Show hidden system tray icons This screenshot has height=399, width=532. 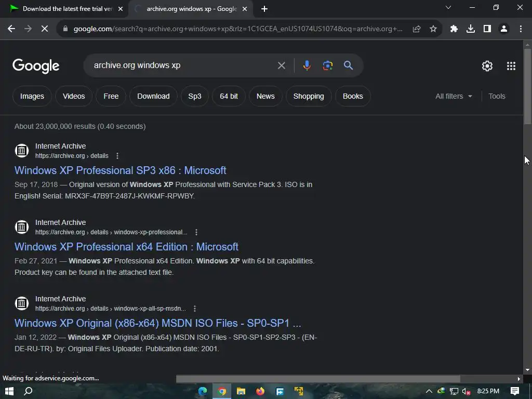pos(429,391)
